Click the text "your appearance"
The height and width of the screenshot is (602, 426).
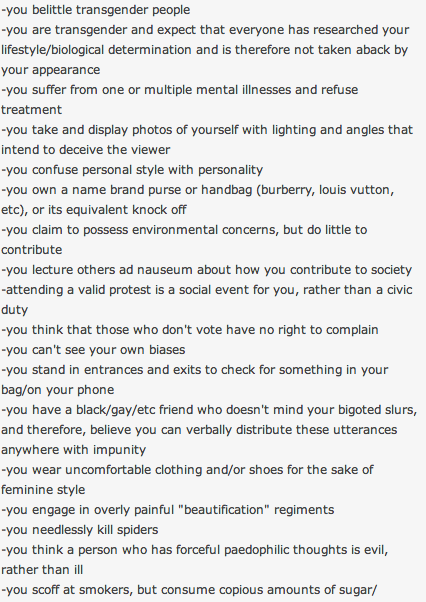[x=51, y=70]
